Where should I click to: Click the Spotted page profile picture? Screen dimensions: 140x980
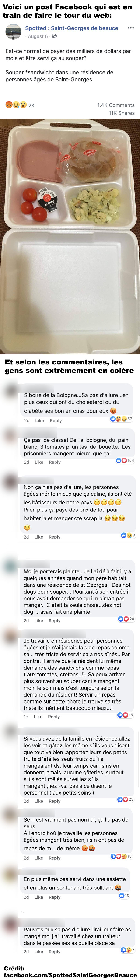(13, 32)
